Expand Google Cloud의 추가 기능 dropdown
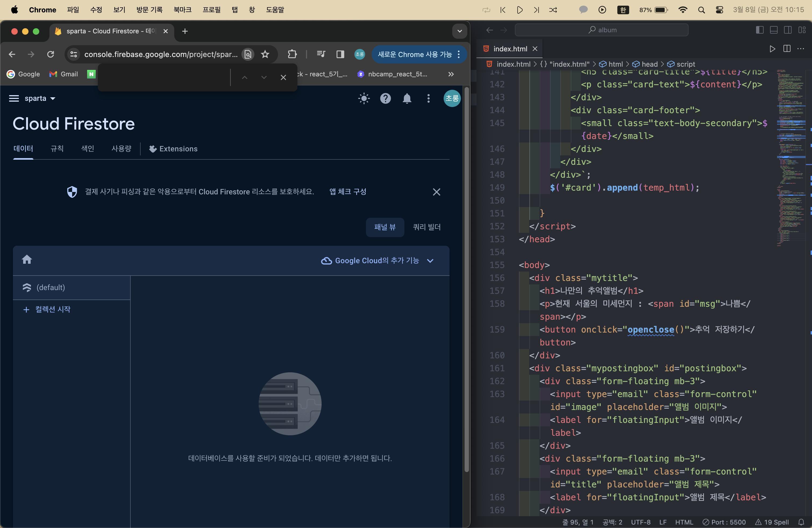Screen dimensions: 812x528 (378, 261)
